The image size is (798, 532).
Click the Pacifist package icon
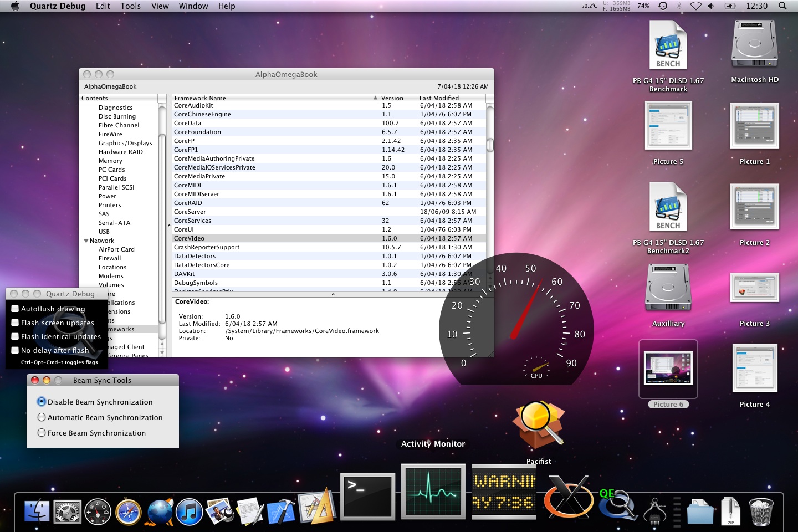coord(538,425)
